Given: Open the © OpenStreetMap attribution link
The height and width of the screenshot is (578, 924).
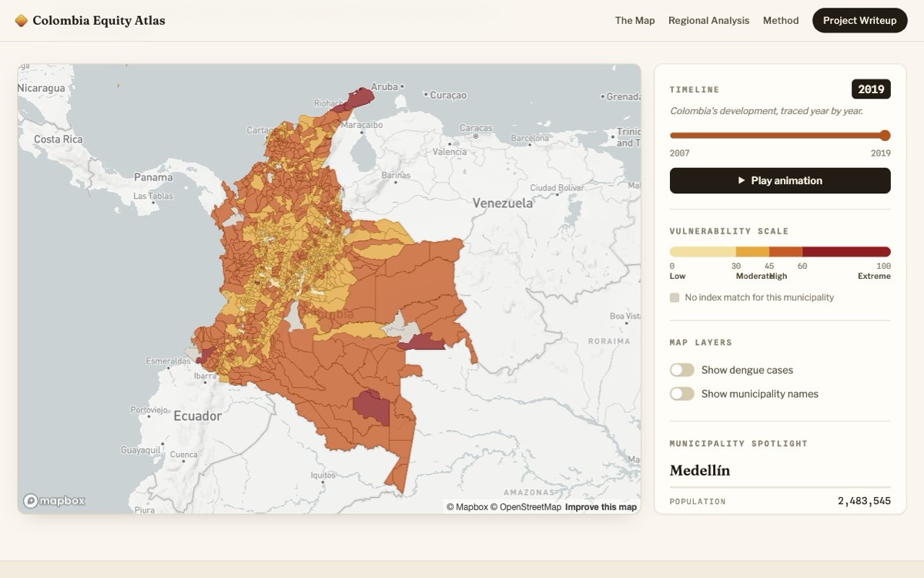Looking at the screenshot, I should tap(526, 507).
